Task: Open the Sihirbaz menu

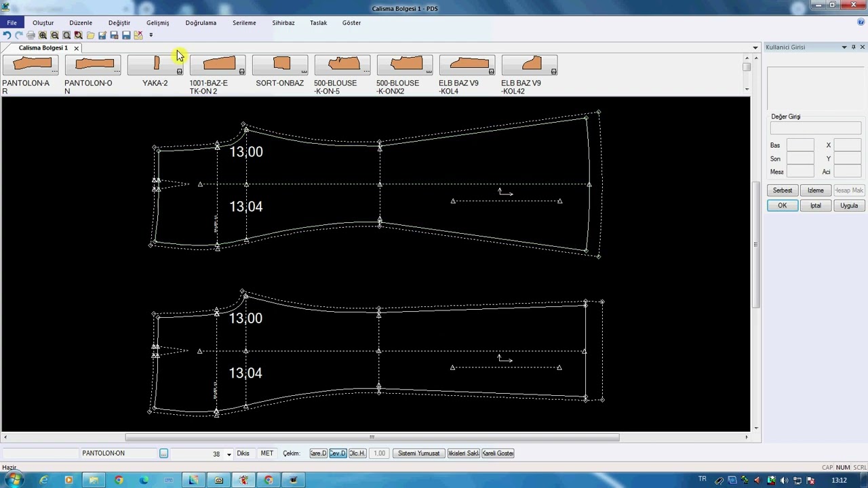Action: click(283, 22)
